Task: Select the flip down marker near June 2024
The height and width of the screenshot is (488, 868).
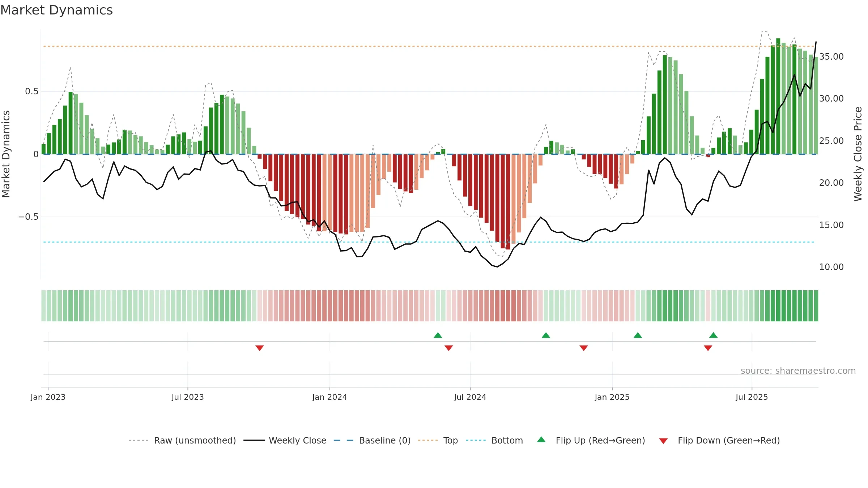Action: [x=449, y=348]
